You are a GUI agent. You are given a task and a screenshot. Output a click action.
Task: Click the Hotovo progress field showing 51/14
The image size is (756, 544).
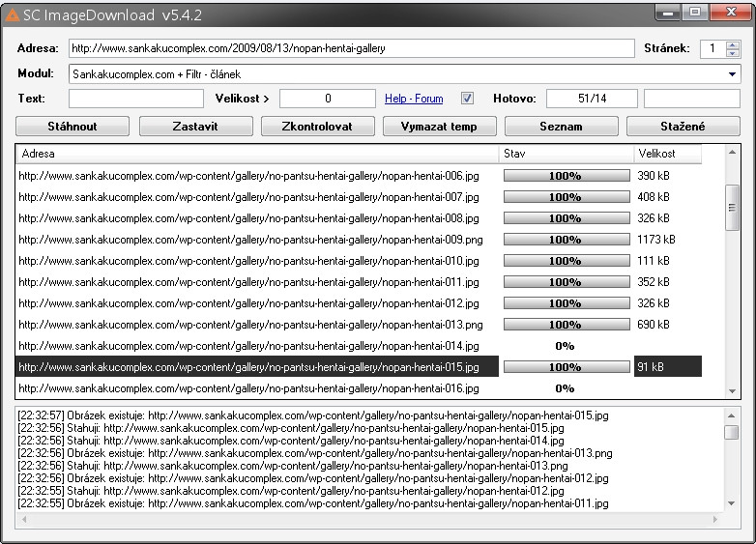pyautogui.click(x=592, y=99)
